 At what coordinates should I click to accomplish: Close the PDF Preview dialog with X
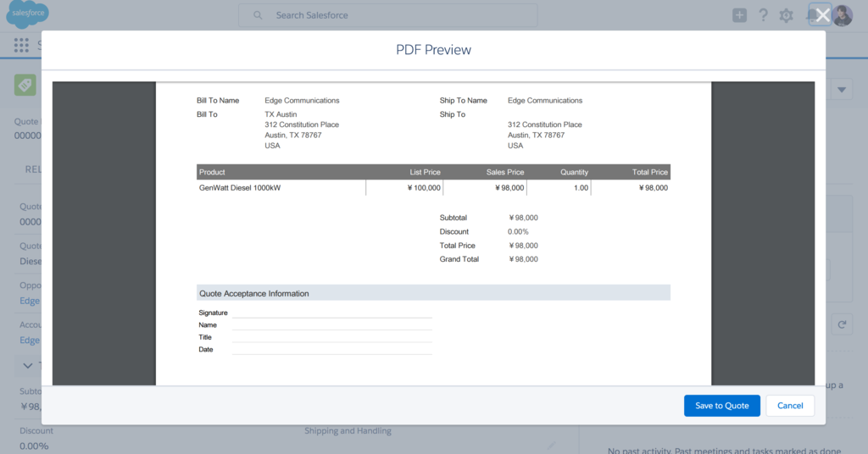coord(822,15)
